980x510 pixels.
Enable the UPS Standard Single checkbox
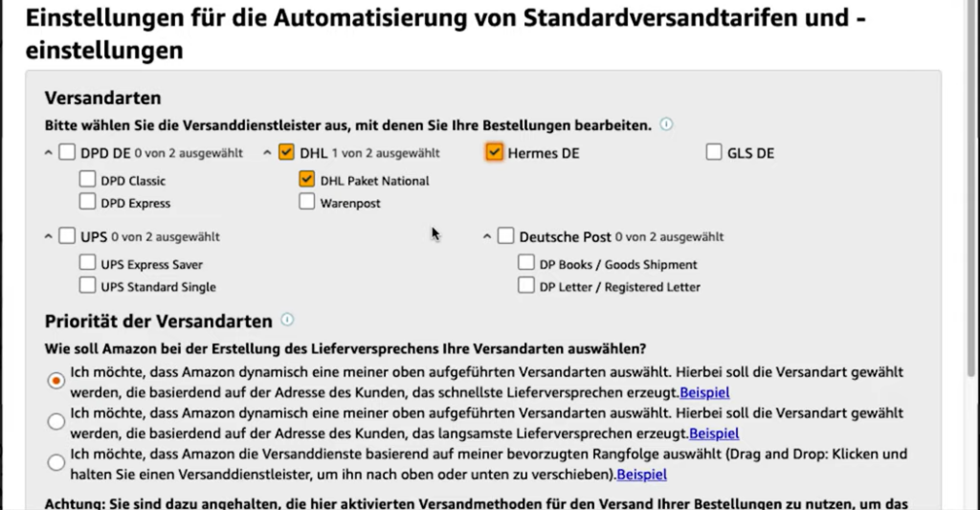tap(87, 286)
